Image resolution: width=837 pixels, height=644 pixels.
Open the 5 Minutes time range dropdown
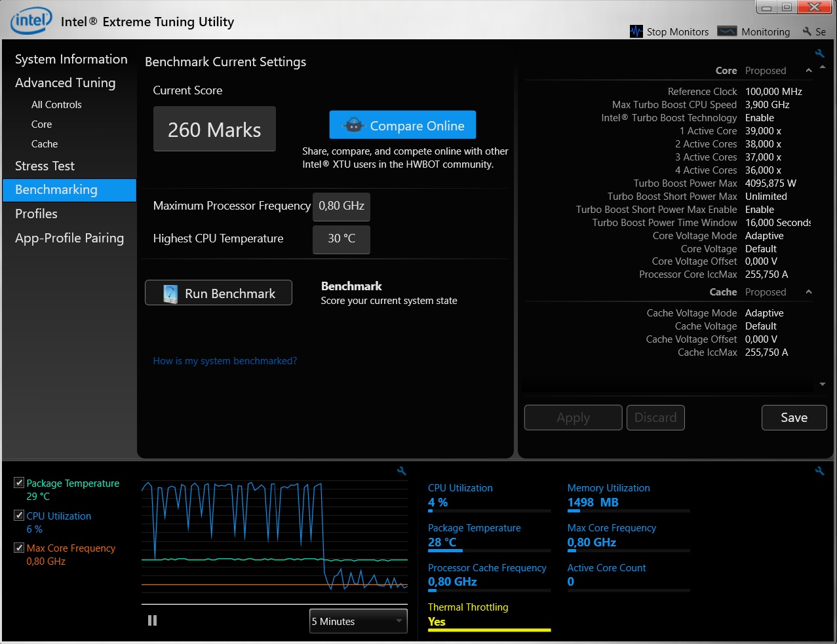(x=359, y=621)
